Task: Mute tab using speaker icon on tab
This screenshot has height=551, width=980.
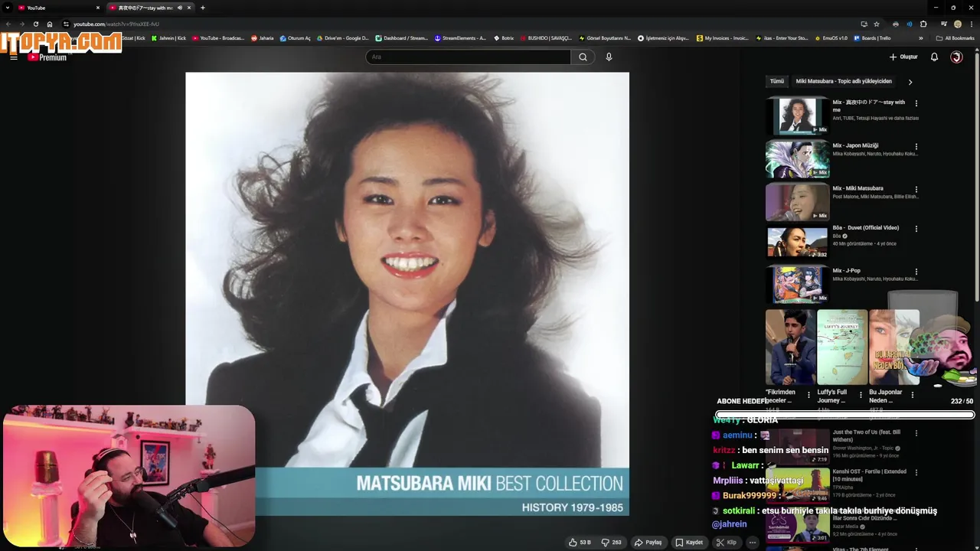Action: click(180, 8)
